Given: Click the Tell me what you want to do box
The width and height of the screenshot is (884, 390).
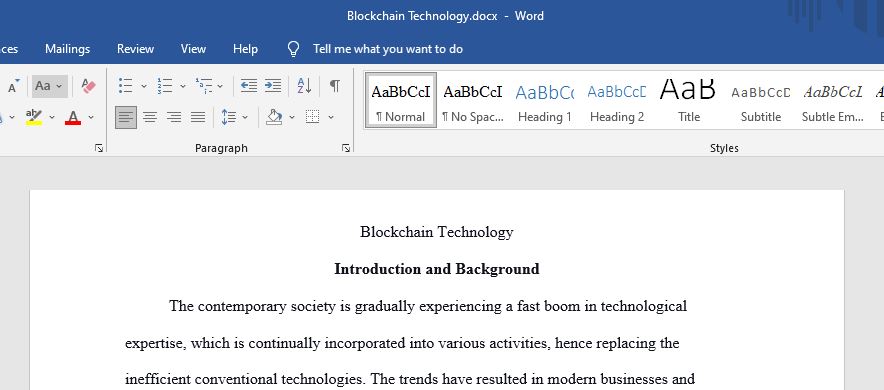Looking at the screenshot, I should pyautogui.click(x=388, y=49).
